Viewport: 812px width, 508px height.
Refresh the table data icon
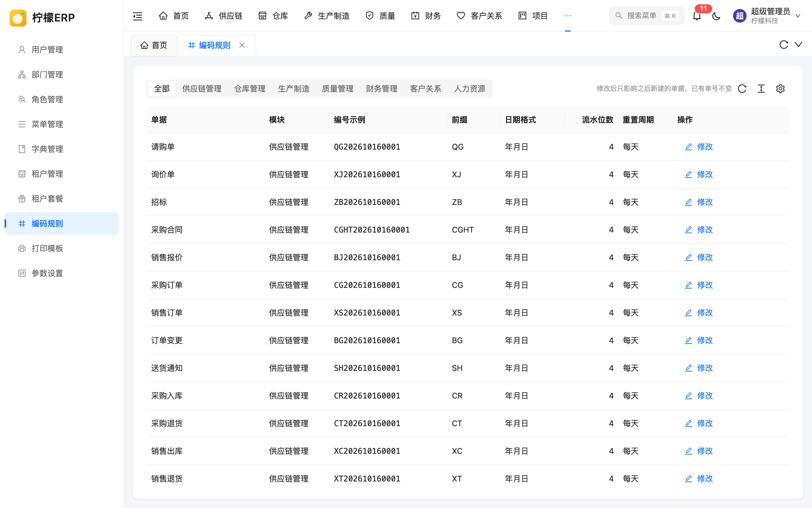coord(742,89)
